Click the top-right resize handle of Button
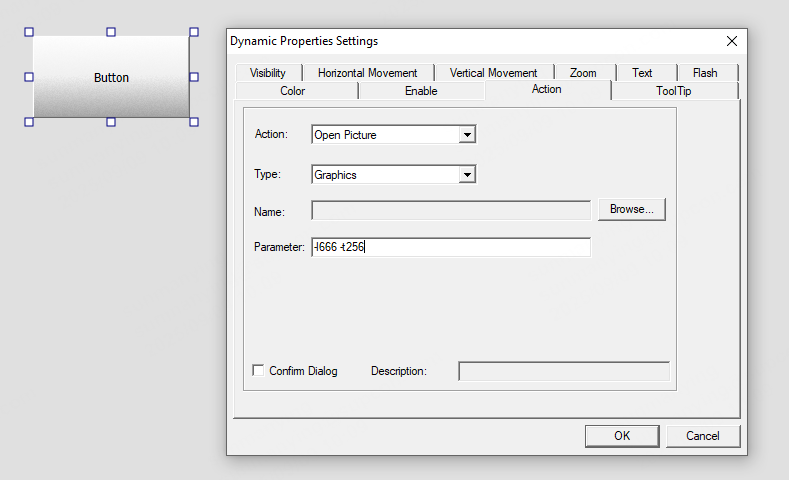The width and height of the screenshot is (789, 480). 194,32
